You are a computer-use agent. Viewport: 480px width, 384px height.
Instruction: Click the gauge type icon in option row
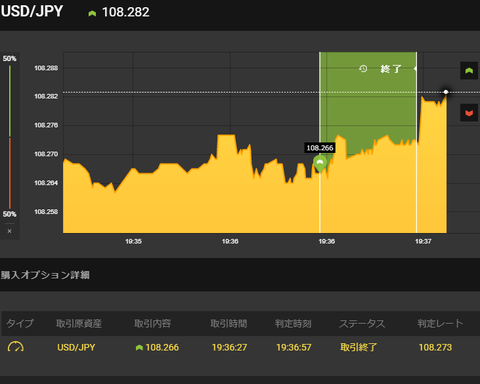click(x=15, y=347)
